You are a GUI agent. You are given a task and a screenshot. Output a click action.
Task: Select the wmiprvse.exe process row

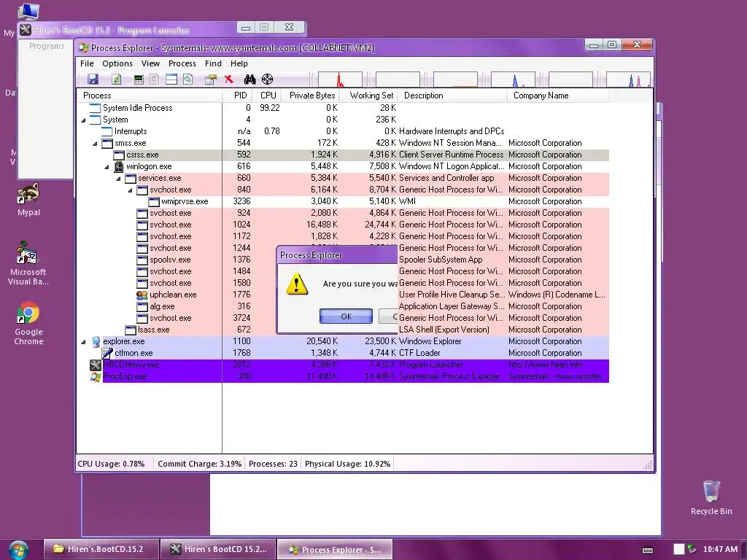(343, 201)
